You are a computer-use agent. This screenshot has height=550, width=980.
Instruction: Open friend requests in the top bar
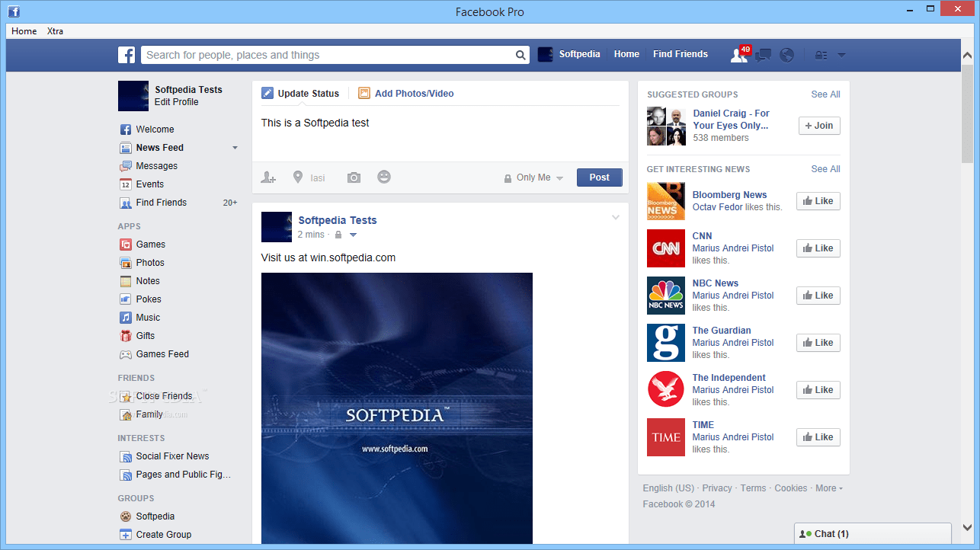coord(738,55)
